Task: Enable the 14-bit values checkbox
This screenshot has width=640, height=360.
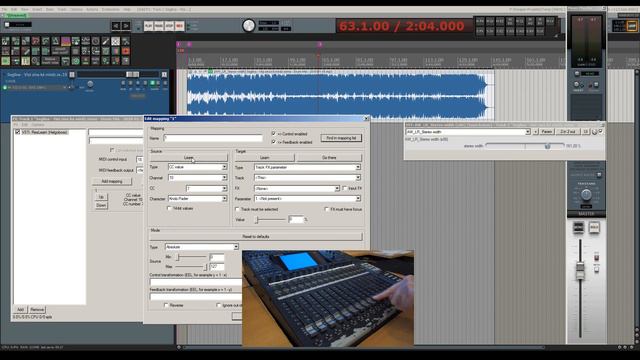Action: pyautogui.click(x=169, y=208)
